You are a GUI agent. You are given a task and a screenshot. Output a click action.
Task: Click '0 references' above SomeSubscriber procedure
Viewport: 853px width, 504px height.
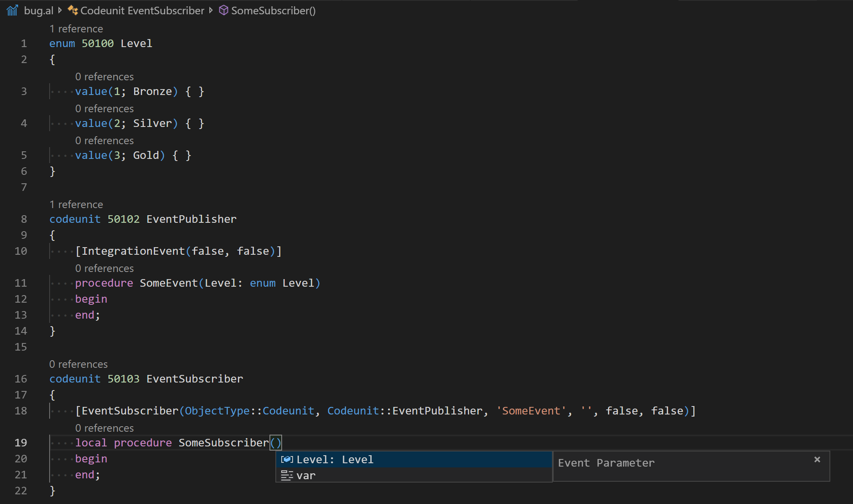(x=104, y=428)
